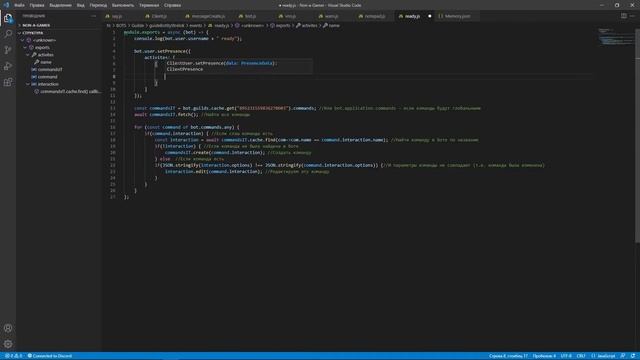Collapse the СТРУКТУРА outline section

coord(32,33)
